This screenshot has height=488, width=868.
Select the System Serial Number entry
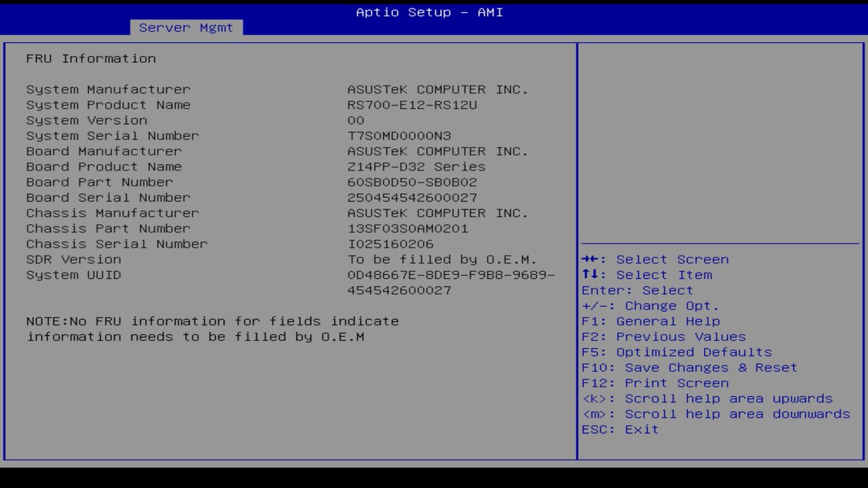click(x=113, y=136)
